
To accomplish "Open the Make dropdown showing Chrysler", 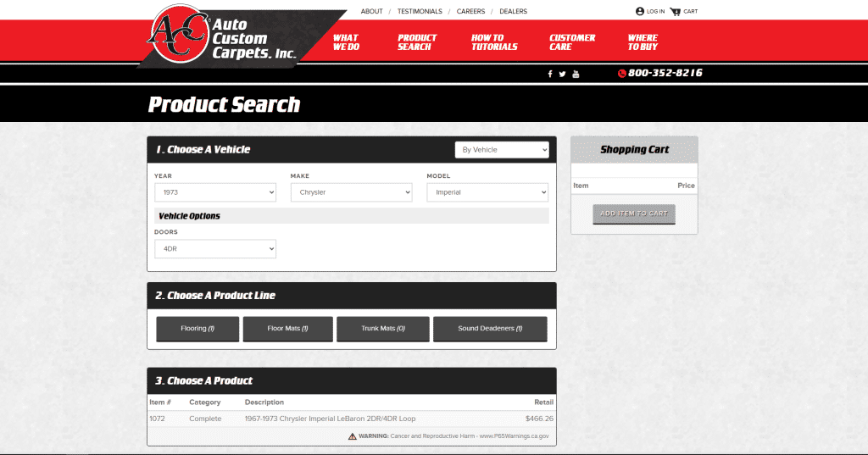I will click(x=351, y=192).
